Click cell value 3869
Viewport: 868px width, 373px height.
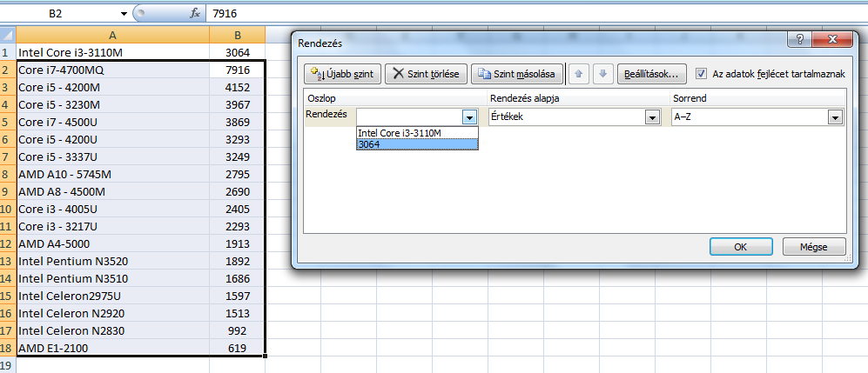238,122
